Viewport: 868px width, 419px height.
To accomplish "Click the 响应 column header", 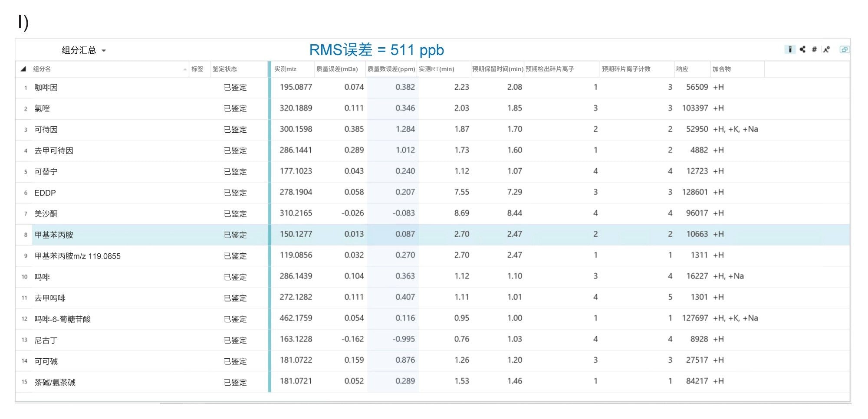I will [x=692, y=69].
